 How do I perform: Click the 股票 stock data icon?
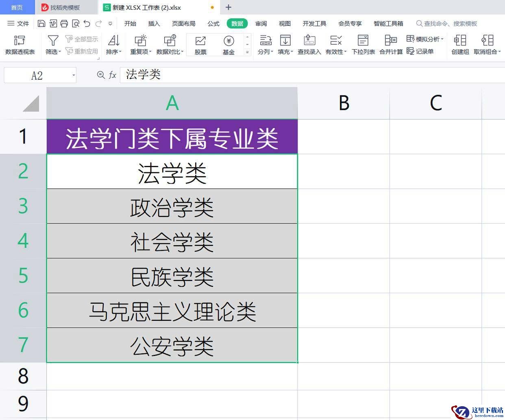[200, 45]
